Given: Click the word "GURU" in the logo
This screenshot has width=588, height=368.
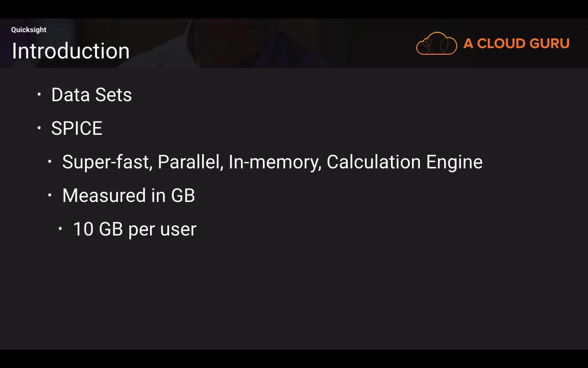Looking at the screenshot, I should point(549,44).
